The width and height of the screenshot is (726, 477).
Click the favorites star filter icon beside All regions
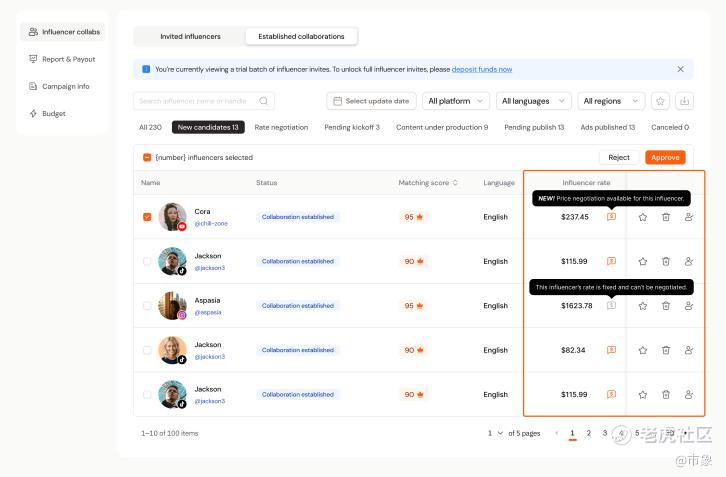(660, 101)
